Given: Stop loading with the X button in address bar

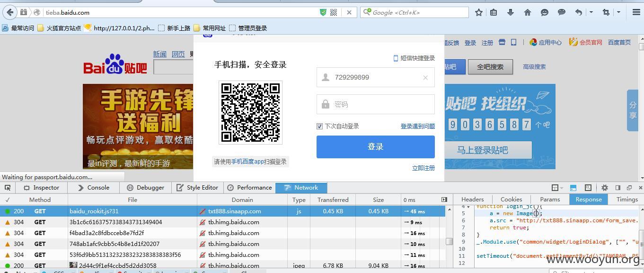Looking at the screenshot, I should tap(349, 13).
